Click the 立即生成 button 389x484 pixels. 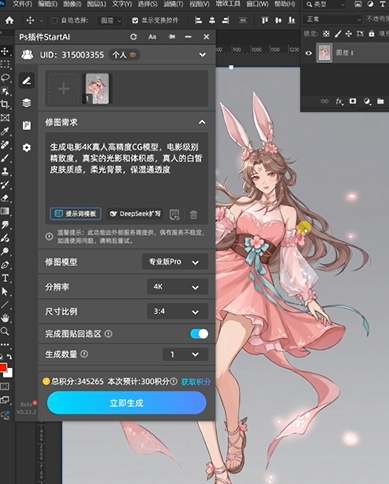tap(127, 403)
